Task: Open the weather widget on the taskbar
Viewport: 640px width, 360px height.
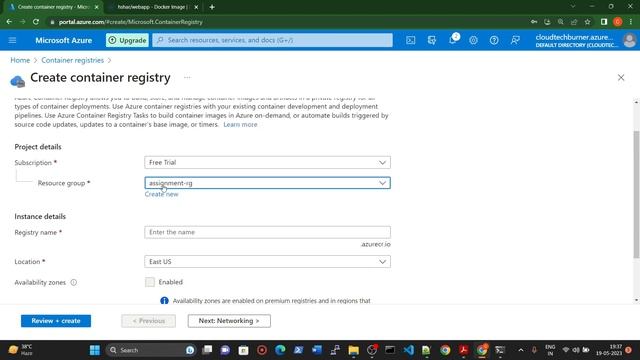Action: pyautogui.click(x=21, y=350)
